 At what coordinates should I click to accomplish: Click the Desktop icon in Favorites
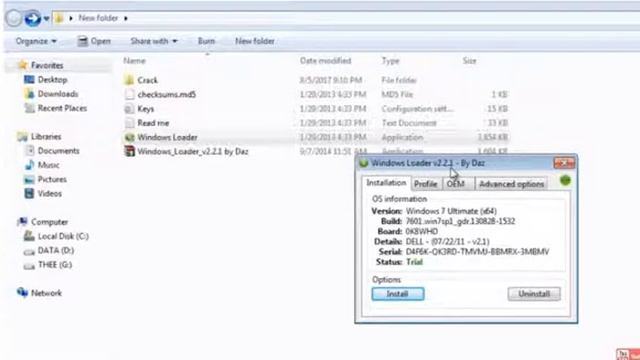29,80
